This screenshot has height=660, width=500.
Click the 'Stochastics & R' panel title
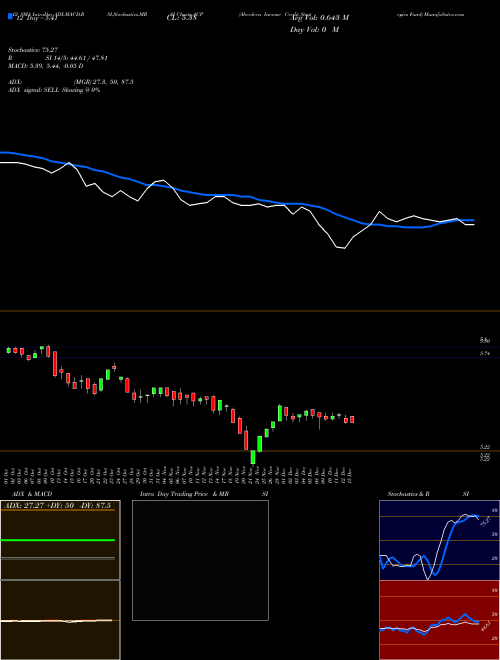pos(409,494)
